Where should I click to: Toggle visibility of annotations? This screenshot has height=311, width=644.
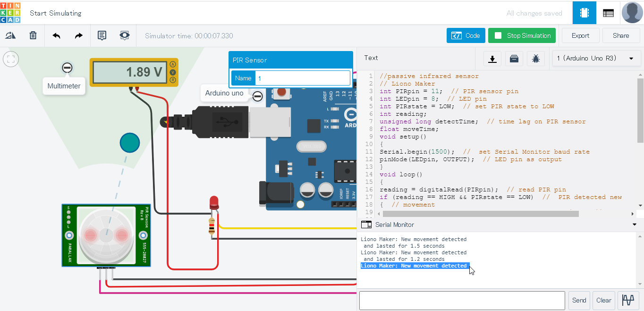[x=124, y=35]
